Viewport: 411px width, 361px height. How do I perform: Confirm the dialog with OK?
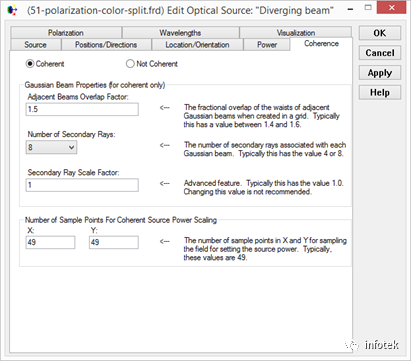coord(380,33)
